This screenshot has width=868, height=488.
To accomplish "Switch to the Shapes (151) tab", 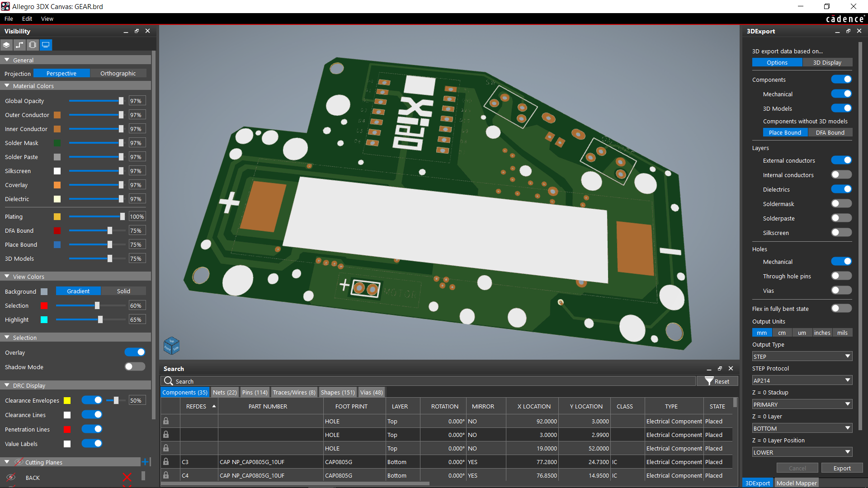I will click(x=338, y=392).
